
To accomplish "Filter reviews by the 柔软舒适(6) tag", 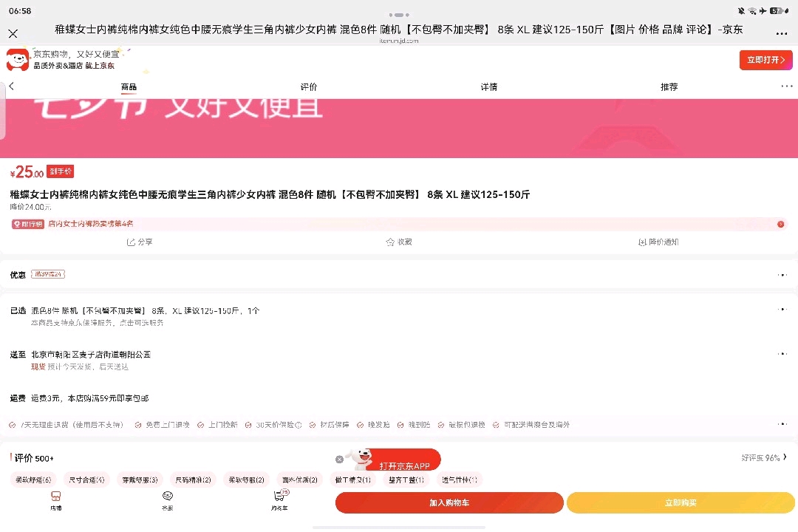I will (x=33, y=480).
